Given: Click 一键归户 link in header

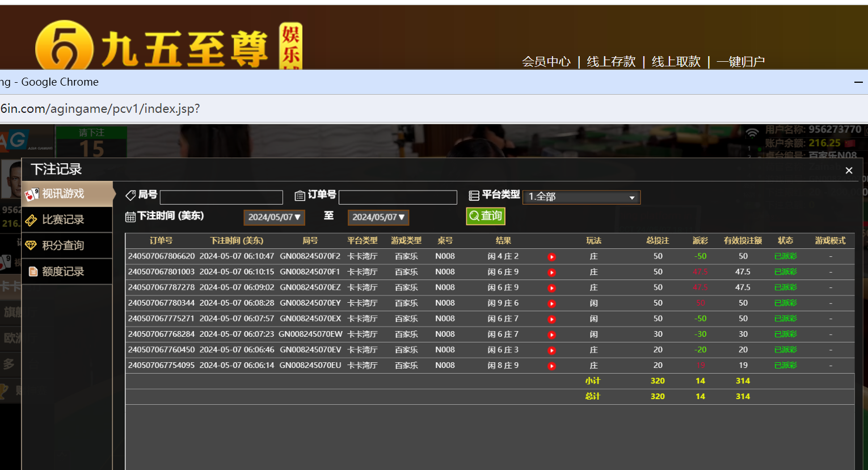Looking at the screenshot, I should point(740,61).
